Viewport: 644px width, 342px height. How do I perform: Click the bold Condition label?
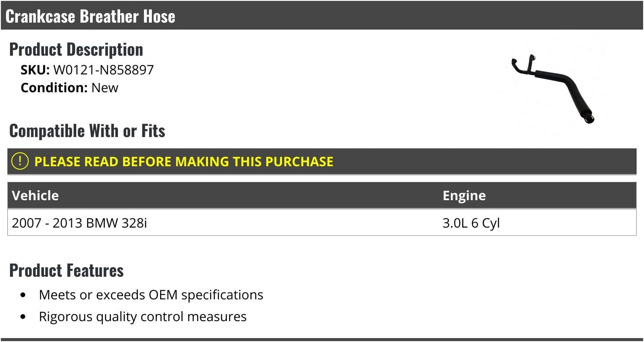pyautogui.click(x=54, y=87)
